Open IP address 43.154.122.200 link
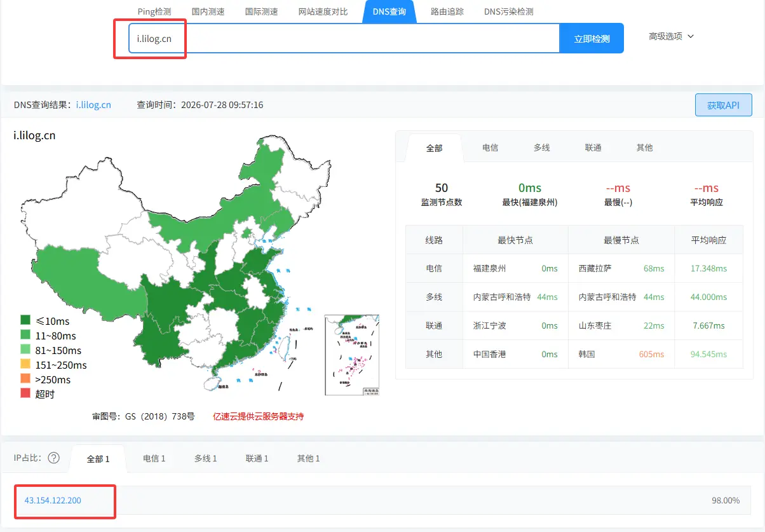This screenshot has width=765, height=532. 53,500
